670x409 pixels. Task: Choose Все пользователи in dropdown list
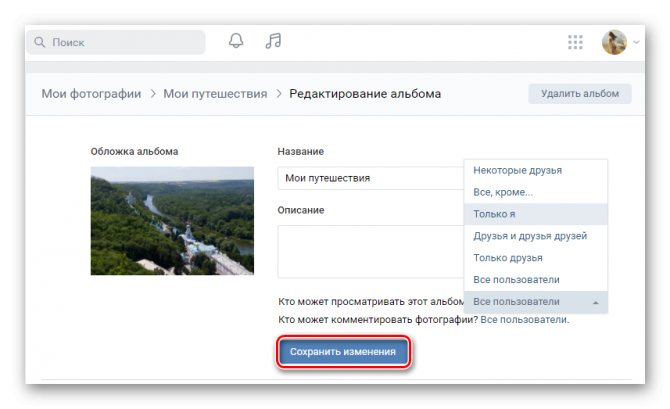tap(535, 280)
